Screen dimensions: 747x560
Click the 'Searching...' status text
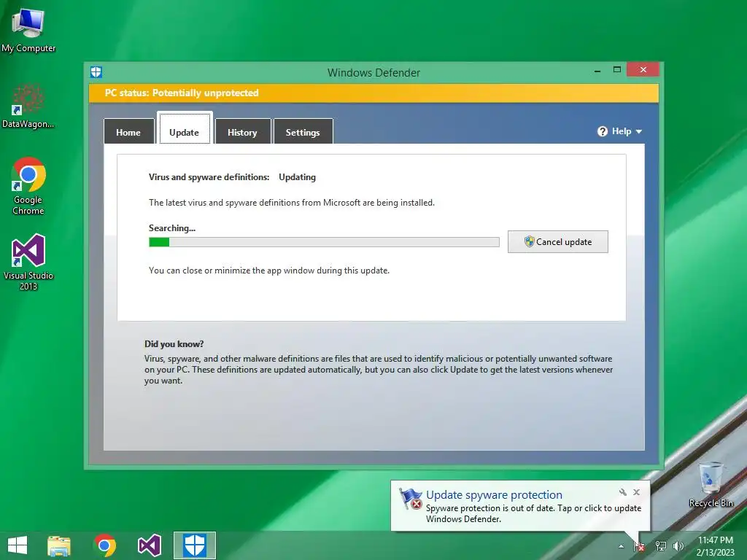tap(172, 228)
